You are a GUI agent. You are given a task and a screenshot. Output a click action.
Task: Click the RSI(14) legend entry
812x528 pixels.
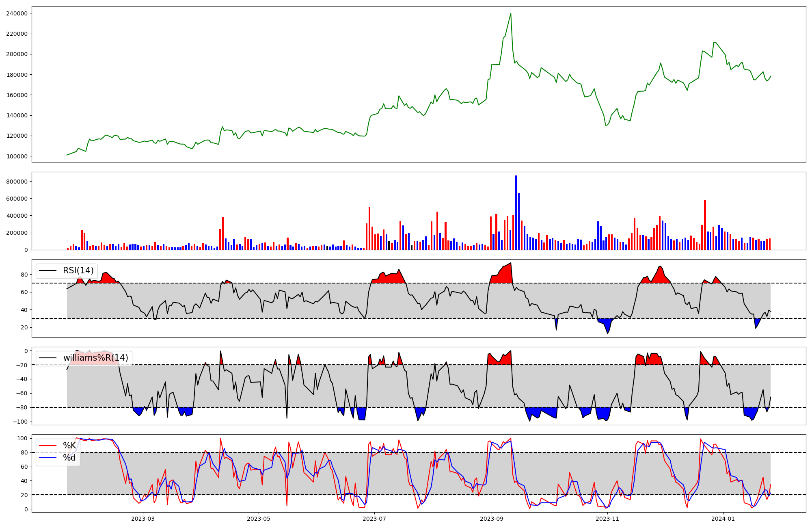78,270
